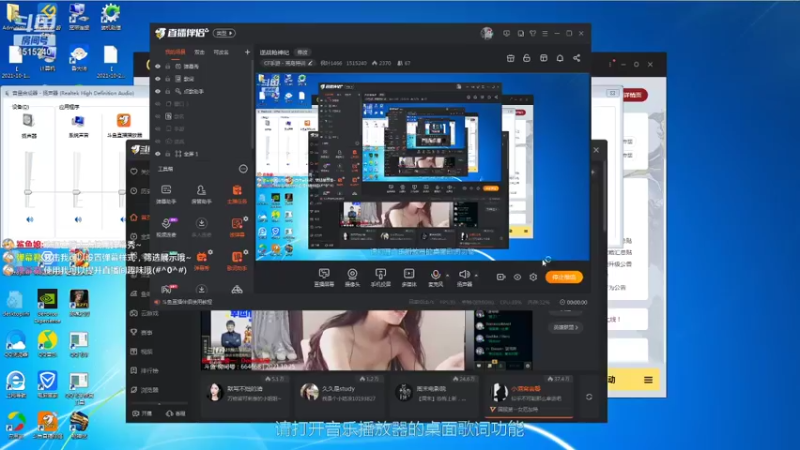The width and height of the screenshot is (800, 450).
Task: Open orange danmaku TV tool
Action: tap(202, 260)
